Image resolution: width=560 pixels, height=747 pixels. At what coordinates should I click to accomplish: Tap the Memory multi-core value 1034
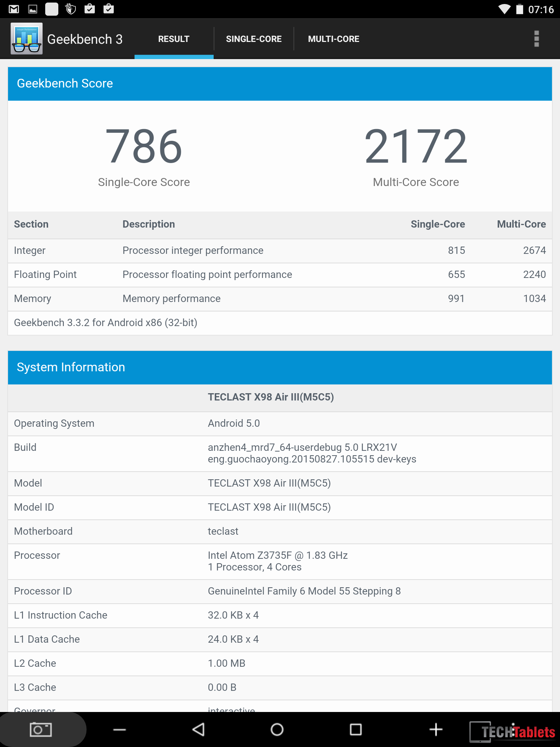[x=534, y=298]
